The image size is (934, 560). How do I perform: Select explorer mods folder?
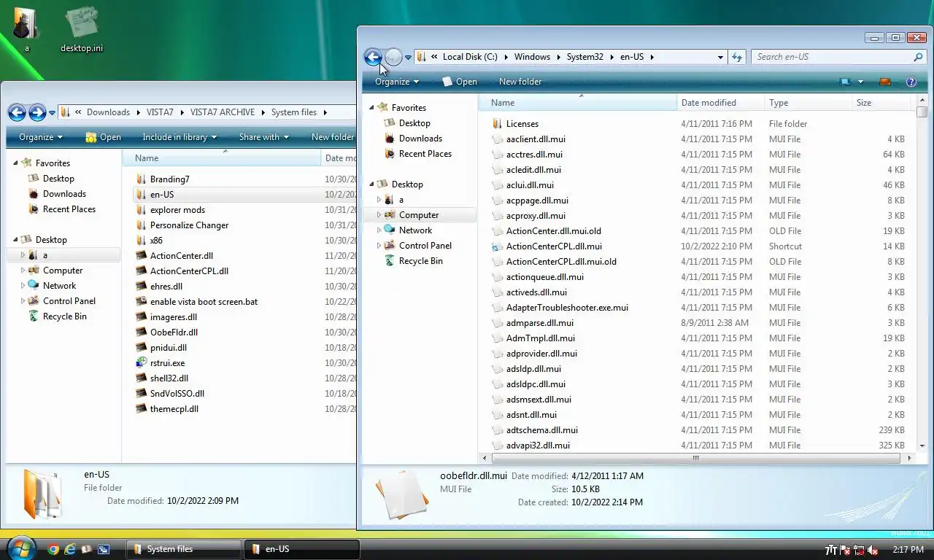[177, 210]
